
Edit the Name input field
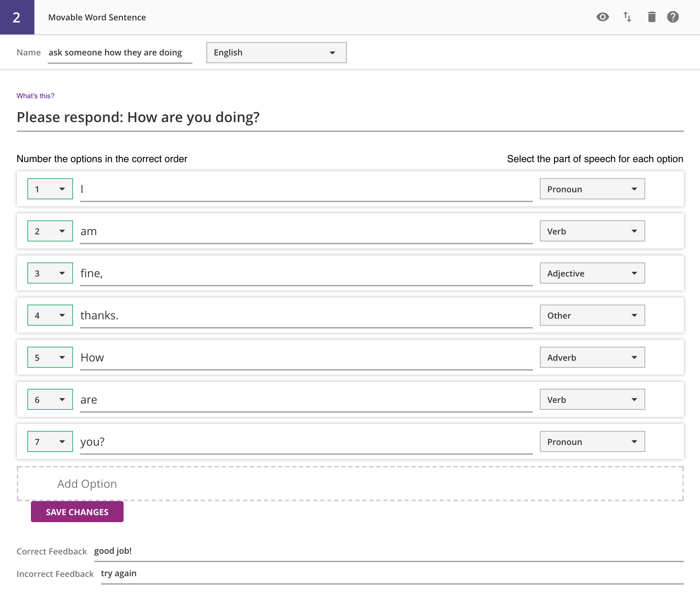click(119, 53)
